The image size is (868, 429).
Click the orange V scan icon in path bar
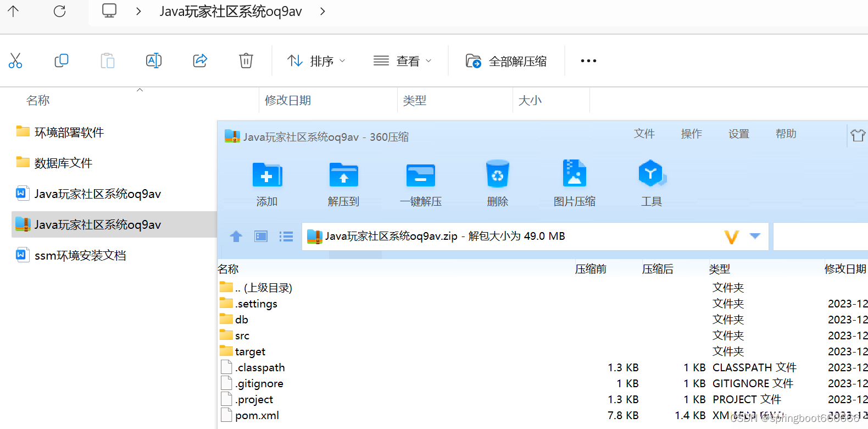coord(732,237)
